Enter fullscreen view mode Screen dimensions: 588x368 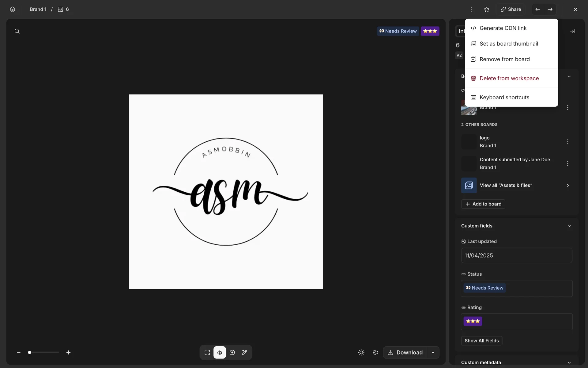tap(207, 352)
